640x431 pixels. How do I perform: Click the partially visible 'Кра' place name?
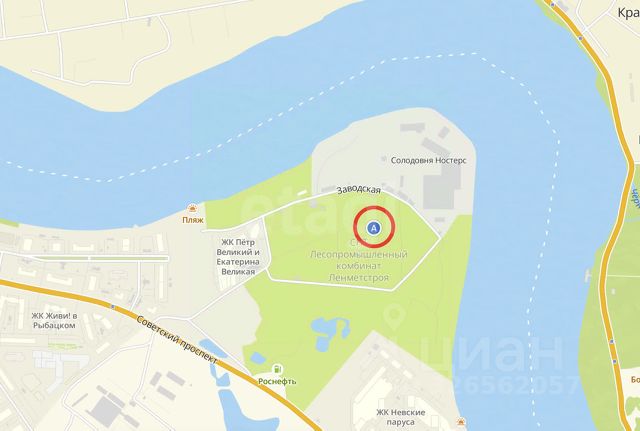(629, 13)
